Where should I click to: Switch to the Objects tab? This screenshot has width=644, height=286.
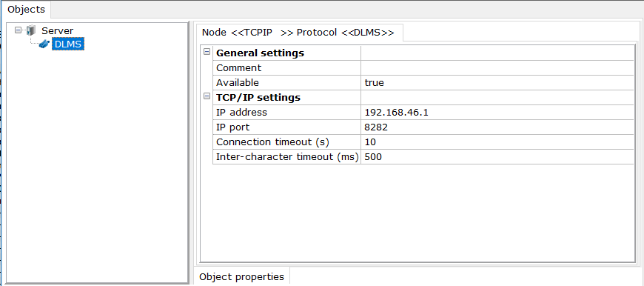point(27,9)
